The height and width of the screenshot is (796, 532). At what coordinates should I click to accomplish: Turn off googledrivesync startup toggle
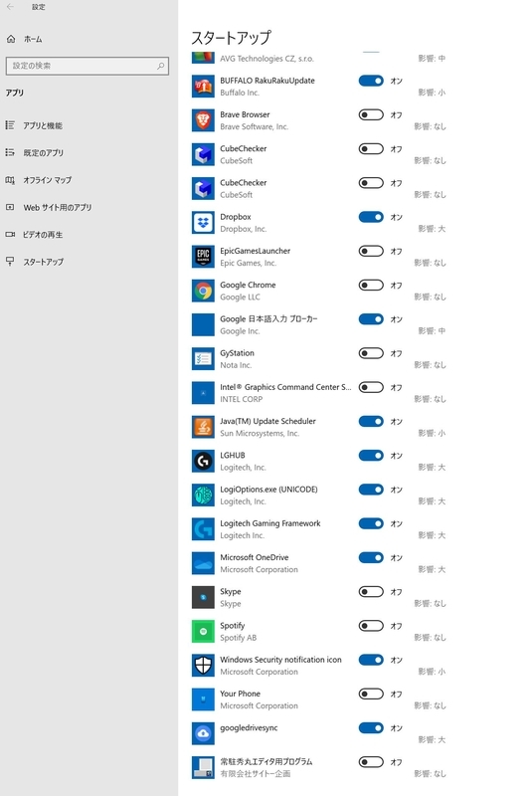pyautogui.click(x=371, y=727)
